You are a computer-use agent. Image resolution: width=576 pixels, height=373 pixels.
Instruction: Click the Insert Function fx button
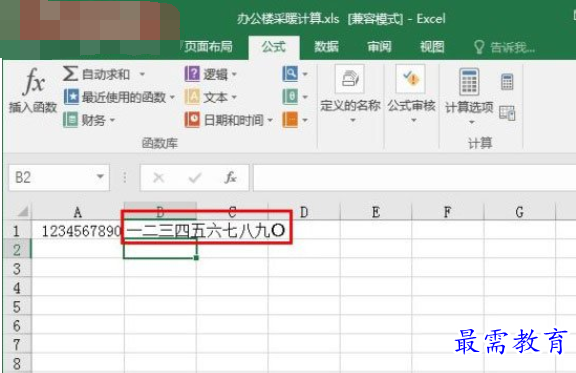33,90
